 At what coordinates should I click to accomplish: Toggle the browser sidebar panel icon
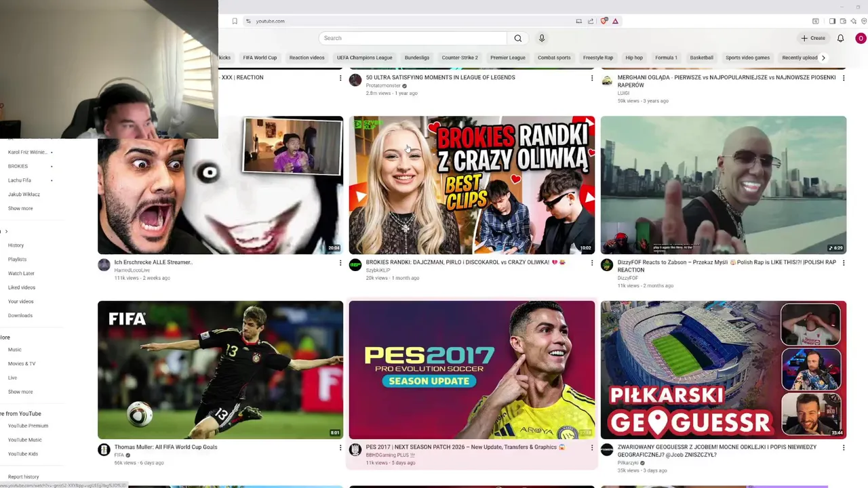coord(832,21)
